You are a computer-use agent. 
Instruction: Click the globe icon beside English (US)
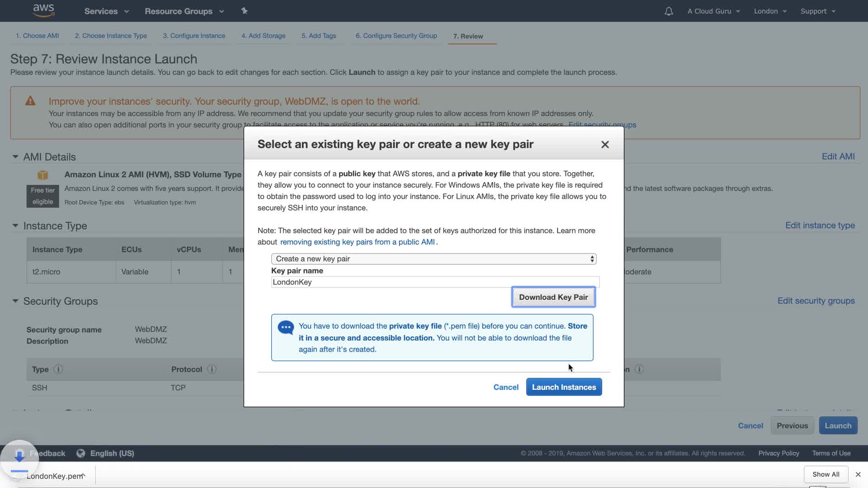81,453
